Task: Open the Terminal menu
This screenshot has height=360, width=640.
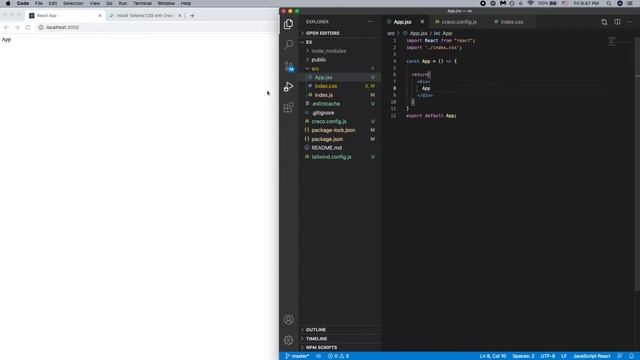Action: 142,3
